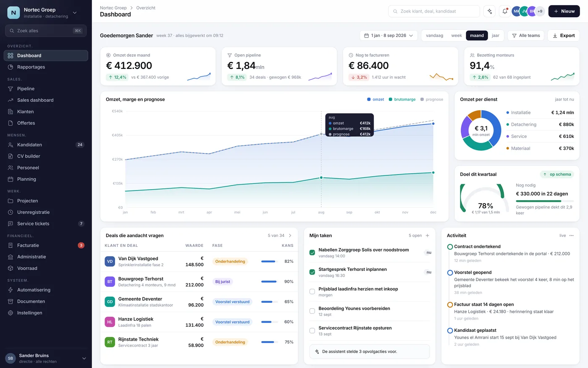The image size is (588, 368).
Task: Check Servicecontract Rijnstate opstellen task
Action: (312, 331)
